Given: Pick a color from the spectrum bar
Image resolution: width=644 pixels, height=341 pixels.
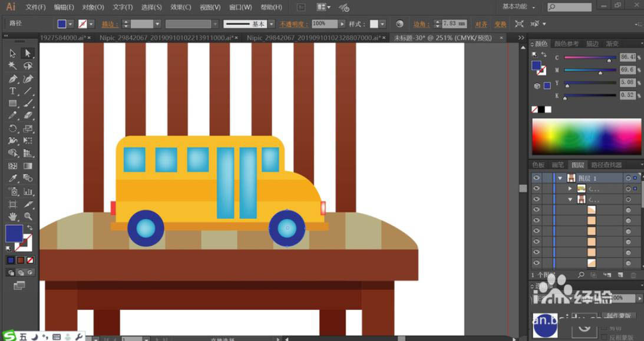Looking at the screenshot, I should (586, 137).
